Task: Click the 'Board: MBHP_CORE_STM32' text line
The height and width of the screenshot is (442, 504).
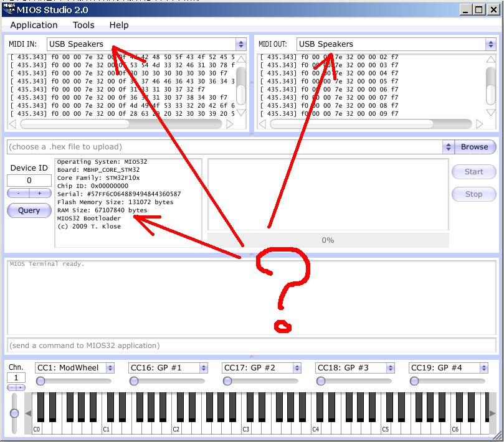Action: [98, 169]
